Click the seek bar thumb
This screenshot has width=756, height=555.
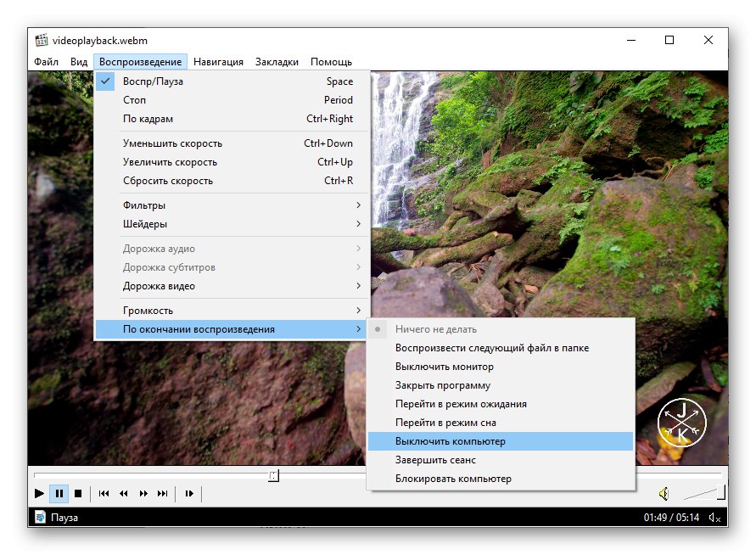274,476
